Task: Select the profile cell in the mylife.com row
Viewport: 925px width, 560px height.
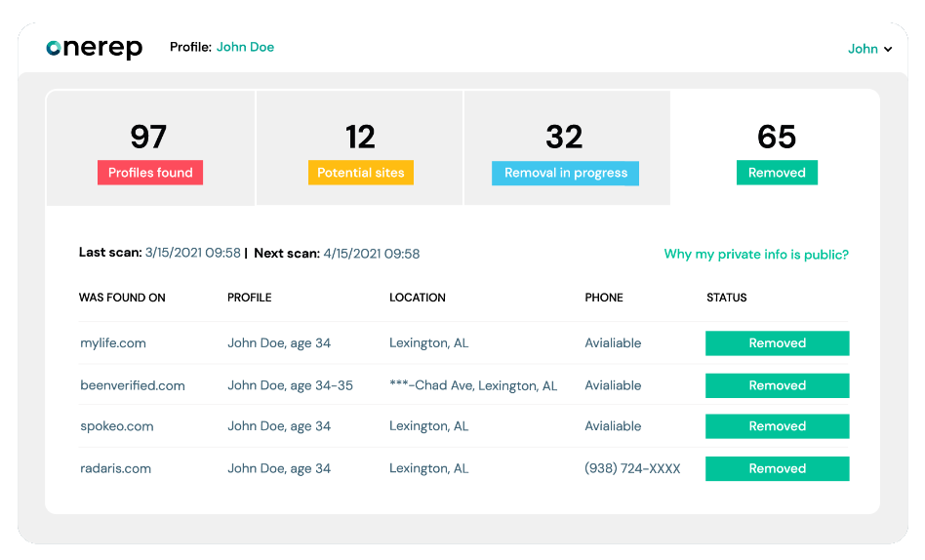Action: 279,343
